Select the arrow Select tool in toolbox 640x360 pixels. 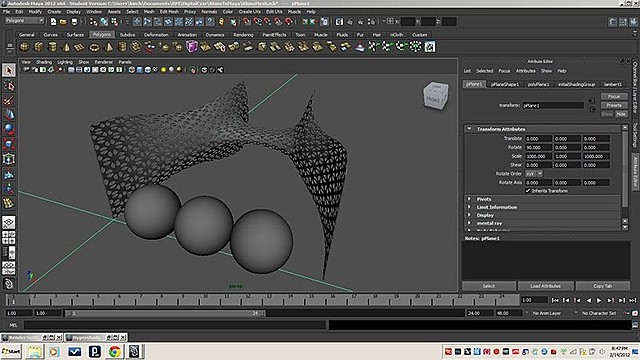pyautogui.click(x=9, y=70)
